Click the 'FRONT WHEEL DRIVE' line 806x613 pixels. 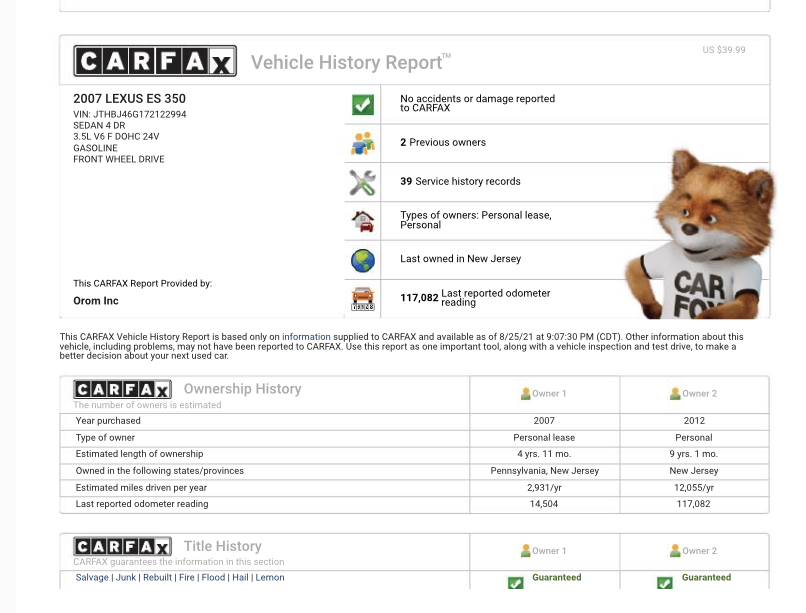tap(119, 159)
